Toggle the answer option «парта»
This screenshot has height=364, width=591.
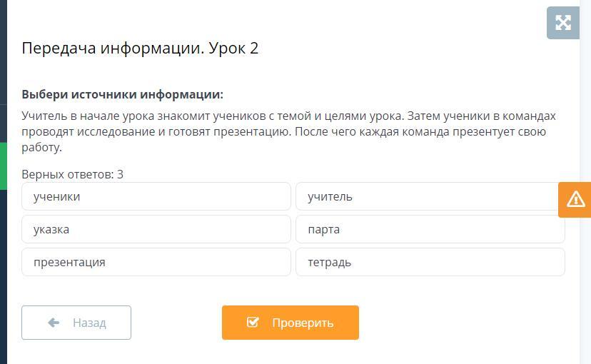pyautogui.click(x=430, y=229)
